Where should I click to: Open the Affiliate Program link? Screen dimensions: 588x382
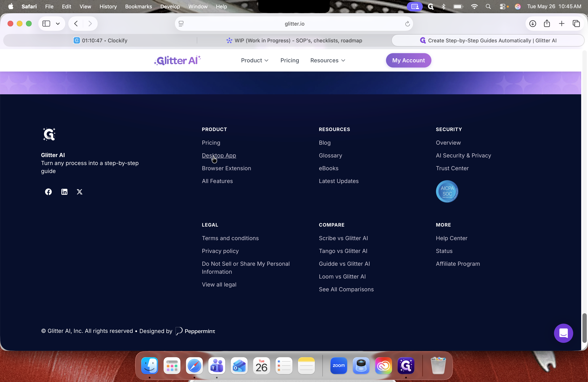coord(458,264)
